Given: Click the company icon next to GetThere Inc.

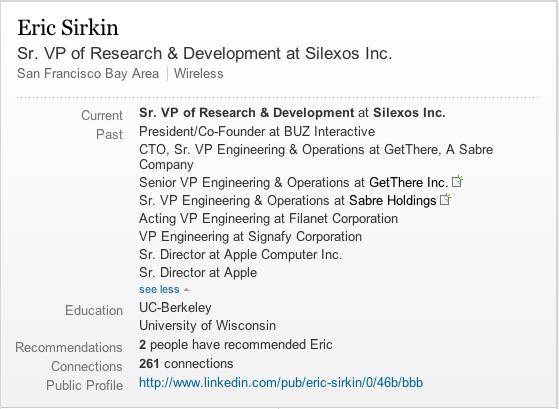Looking at the screenshot, I should pos(457,182).
